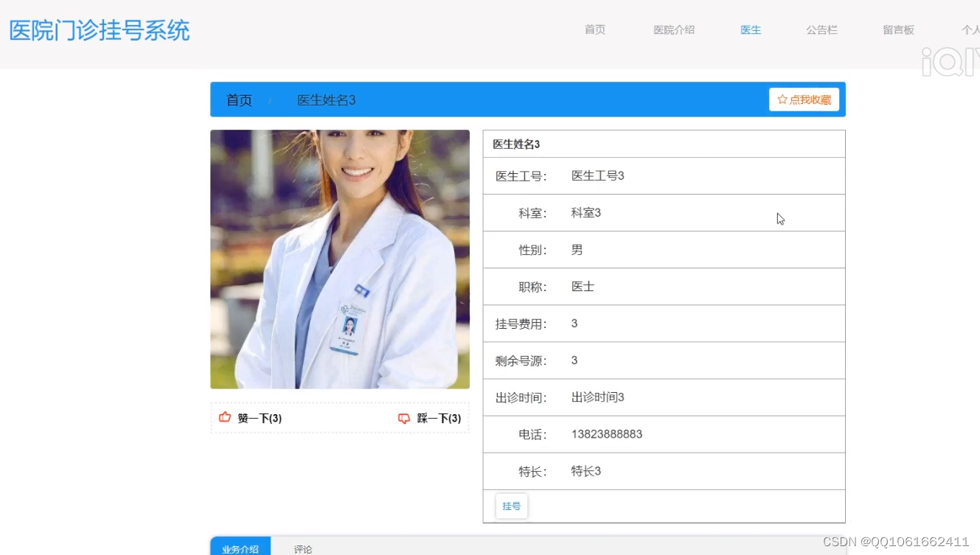This screenshot has width=980, height=555.
Task: Click the 科室: label
Action: click(x=533, y=213)
